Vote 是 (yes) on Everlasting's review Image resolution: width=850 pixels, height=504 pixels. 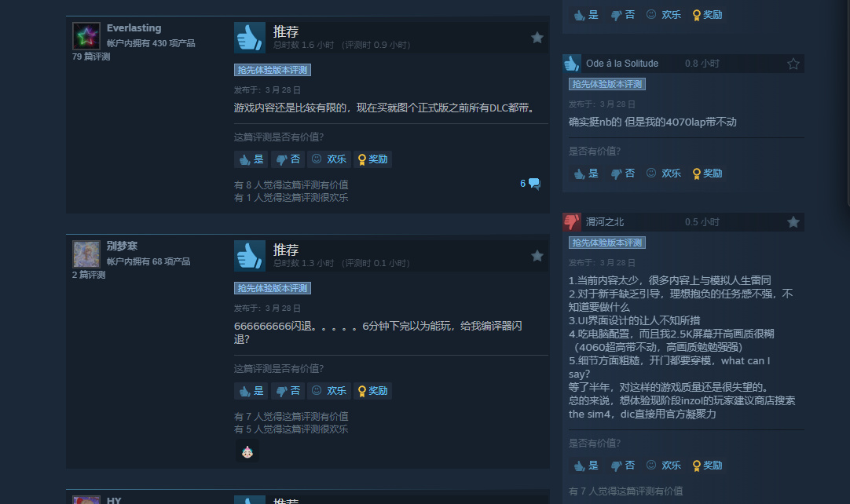coord(251,159)
